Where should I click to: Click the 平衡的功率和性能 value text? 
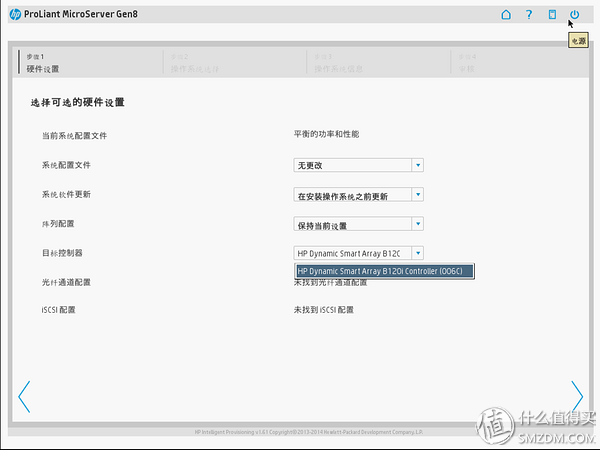(x=326, y=134)
